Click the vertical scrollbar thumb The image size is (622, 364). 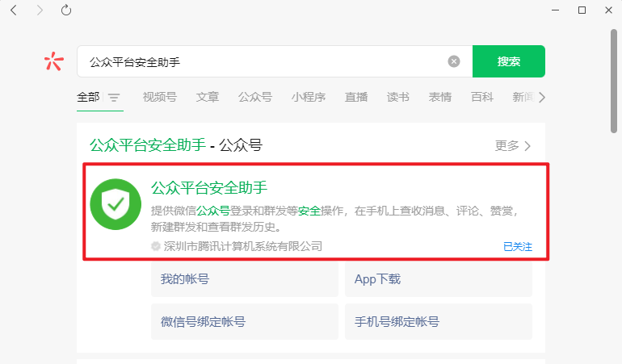pos(614,82)
